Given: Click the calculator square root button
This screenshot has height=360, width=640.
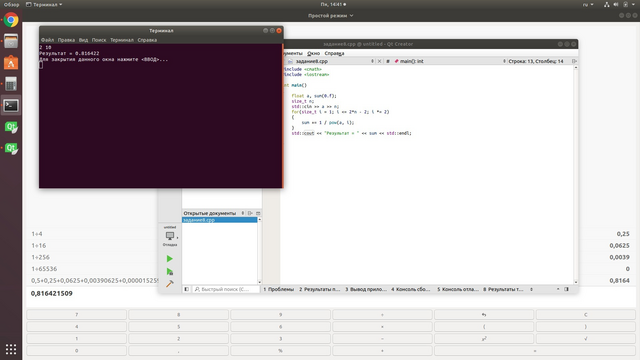Looking at the screenshot, I should 586,338.
